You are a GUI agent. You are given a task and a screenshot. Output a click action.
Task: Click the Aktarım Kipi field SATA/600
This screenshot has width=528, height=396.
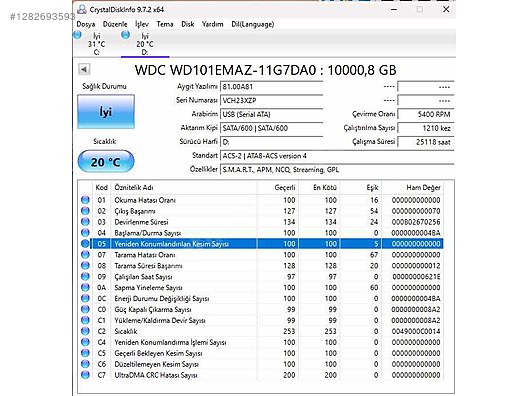point(271,128)
